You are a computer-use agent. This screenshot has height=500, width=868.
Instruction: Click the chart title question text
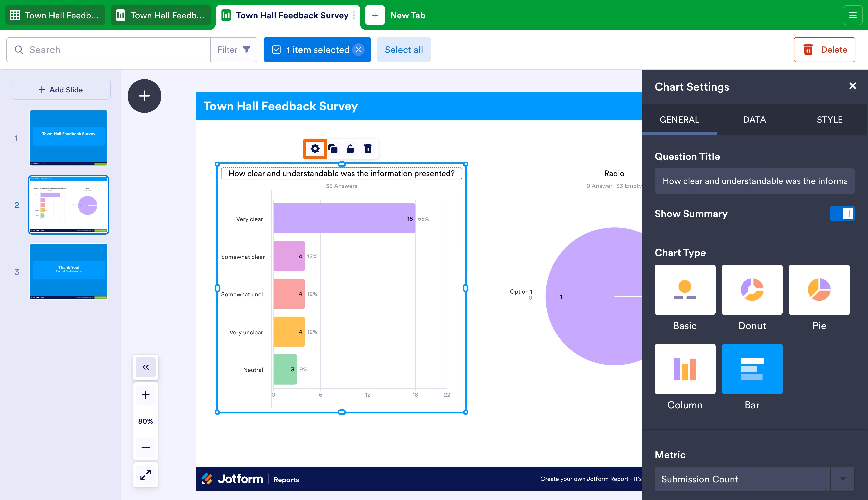pyautogui.click(x=341, y=173)
